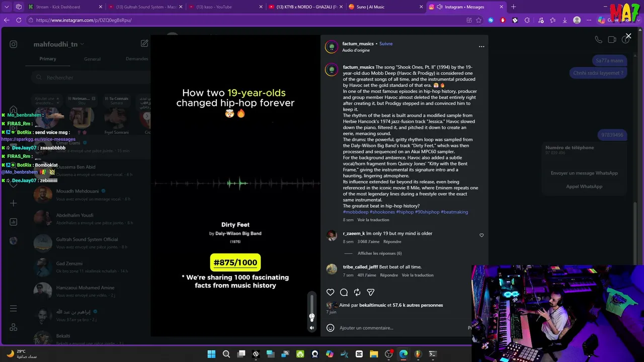
Task: Share the post with paper plane icon
Action: click(x=371, y=292)
